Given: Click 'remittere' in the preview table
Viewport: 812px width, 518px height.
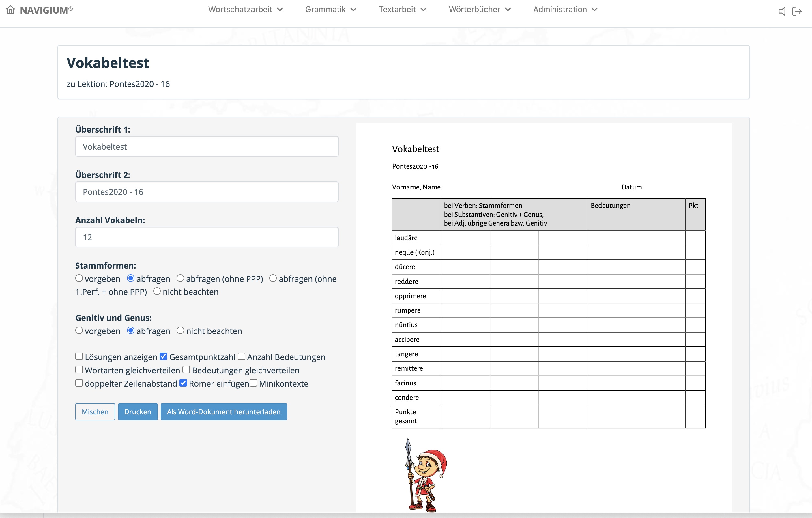Looking at the screenshot, I should tap(409, 368).
